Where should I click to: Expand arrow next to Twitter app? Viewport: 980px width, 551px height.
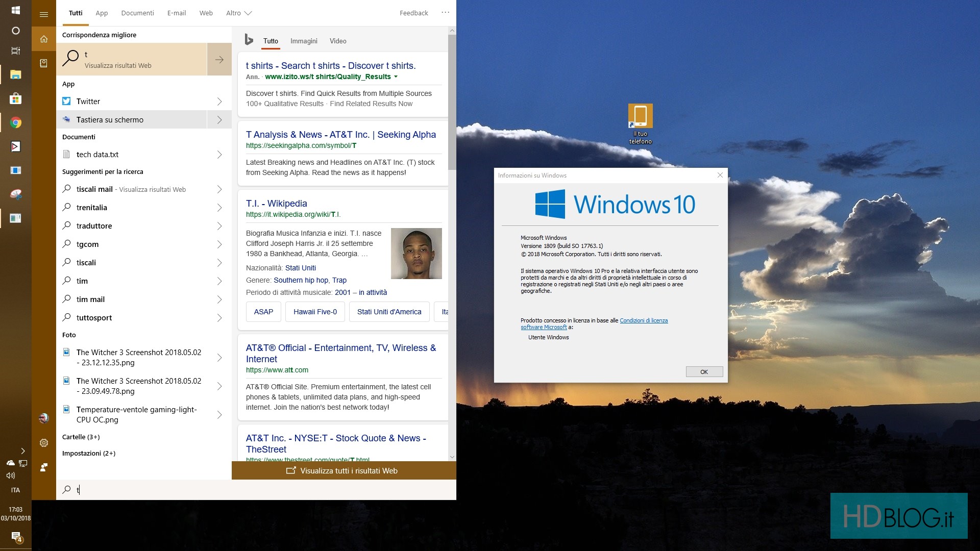[219, 102]
